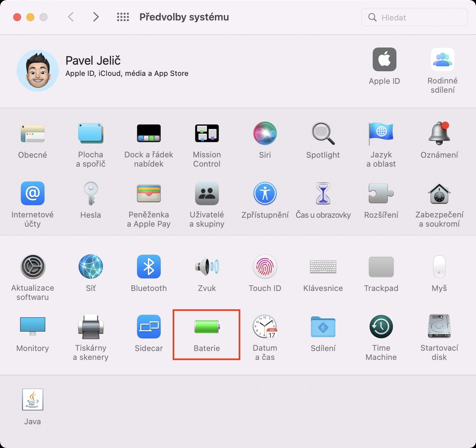The width and height of the screenshot is (476, 448).
Task: Open the Síť network settings
Action: click(91, 267)
